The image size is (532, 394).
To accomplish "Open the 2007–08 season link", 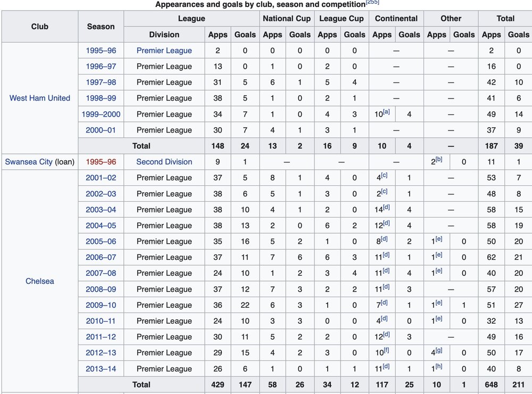I will point(101,273).
